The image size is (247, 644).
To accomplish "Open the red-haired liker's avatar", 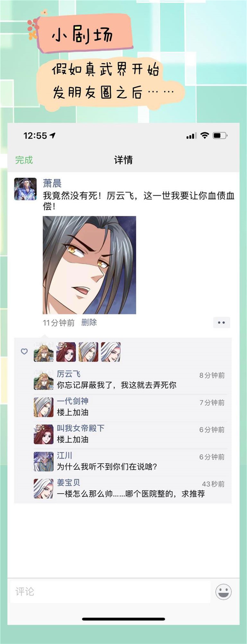I will (x=66, y=352).
